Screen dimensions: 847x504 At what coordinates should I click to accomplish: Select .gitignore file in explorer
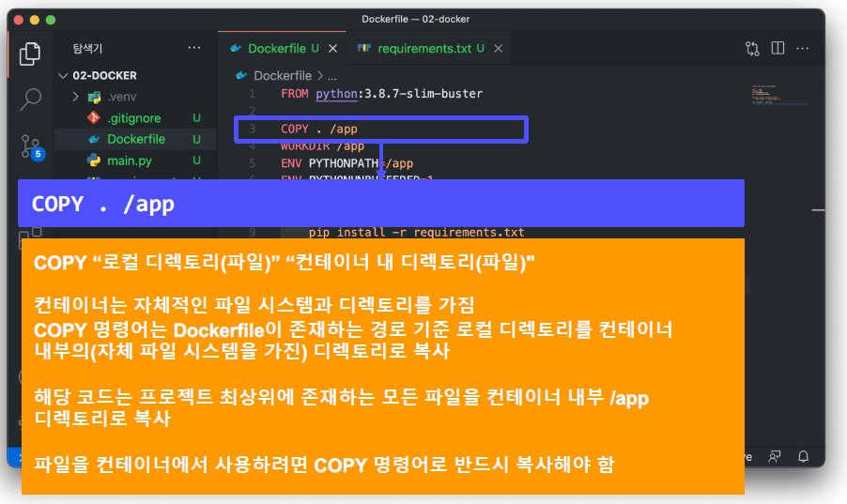pyautogui.click(x=134, y=118)
